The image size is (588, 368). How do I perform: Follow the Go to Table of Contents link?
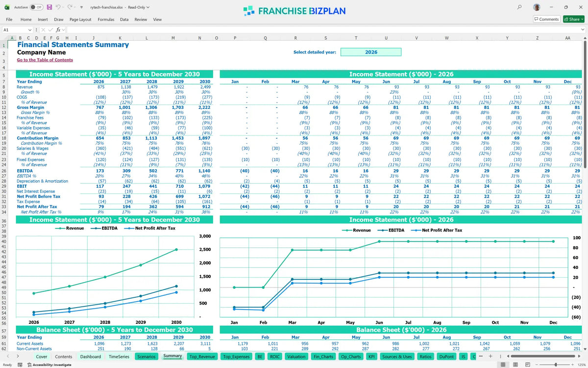45,60
